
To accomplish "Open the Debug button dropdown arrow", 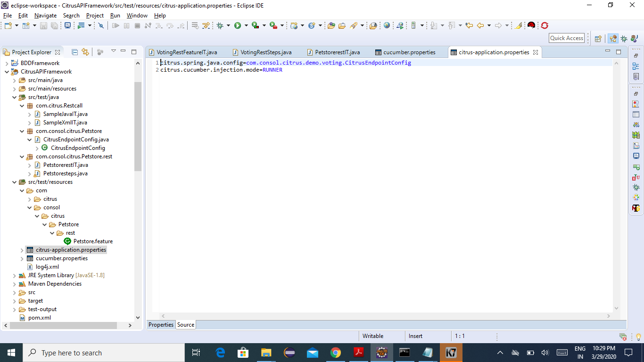I will tap(228, 25).
